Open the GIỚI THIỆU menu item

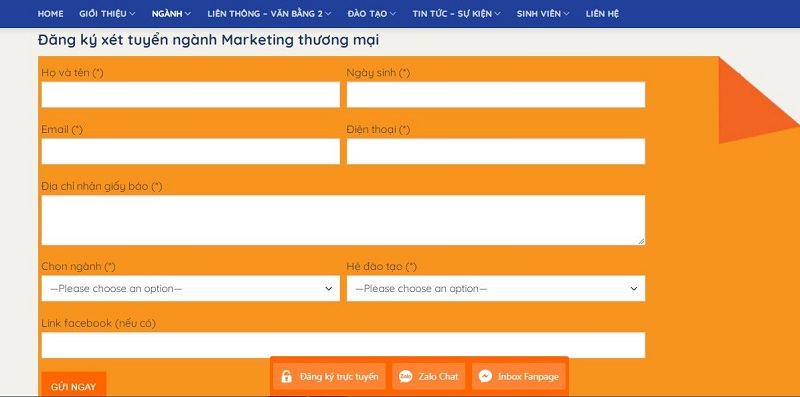(104, 14)
